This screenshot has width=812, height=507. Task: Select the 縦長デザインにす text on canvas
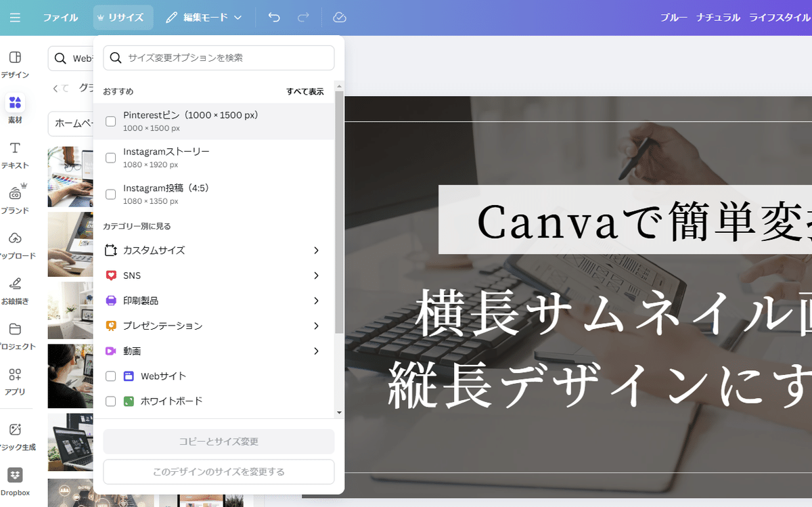599,384
